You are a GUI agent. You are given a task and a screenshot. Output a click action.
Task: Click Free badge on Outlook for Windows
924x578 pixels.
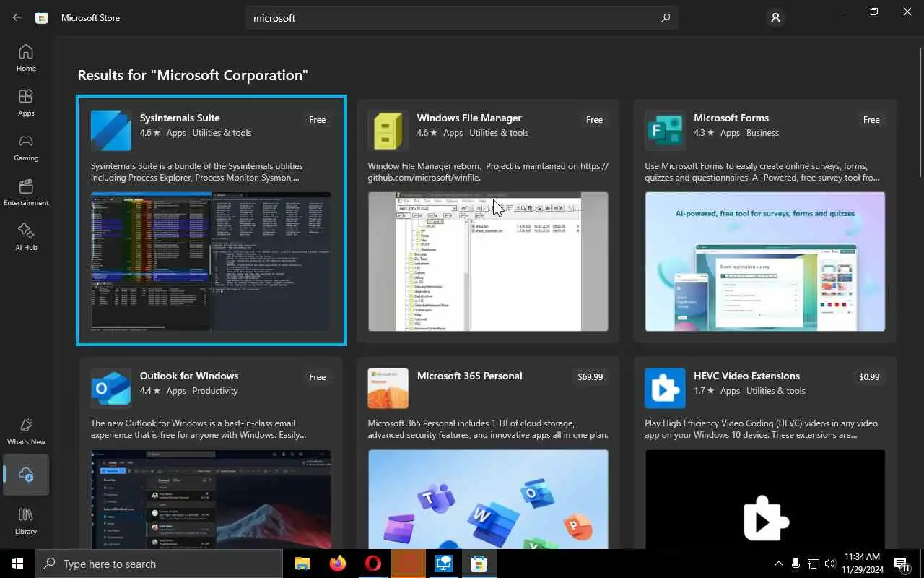(318, 377)
